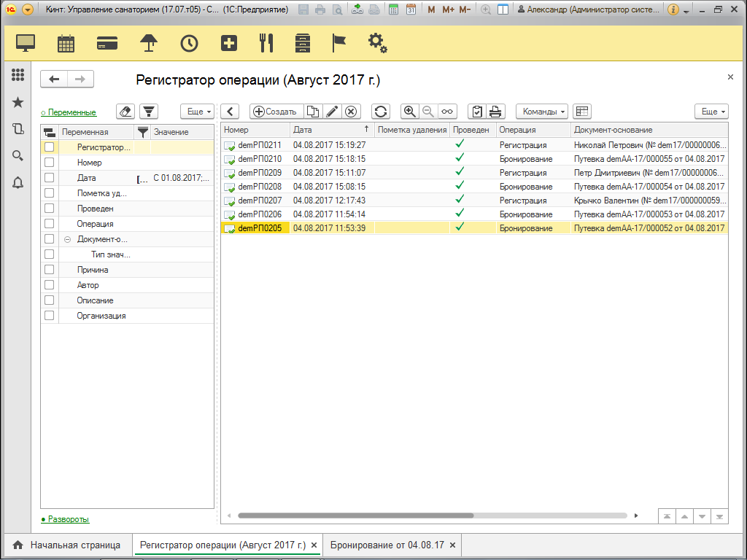Click the printer icon in list toolbar
This screenshot has width=747, height=560.
coord(495,112)
